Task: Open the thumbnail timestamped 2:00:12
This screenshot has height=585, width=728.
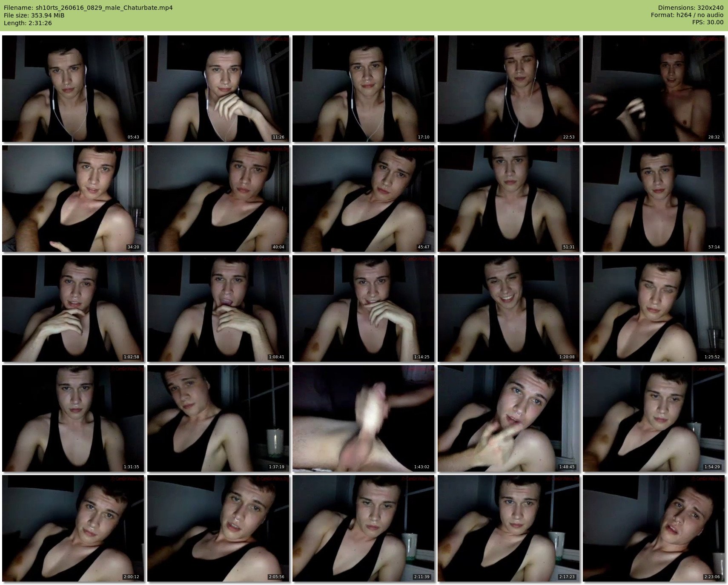Action: (x=73, y=528)
